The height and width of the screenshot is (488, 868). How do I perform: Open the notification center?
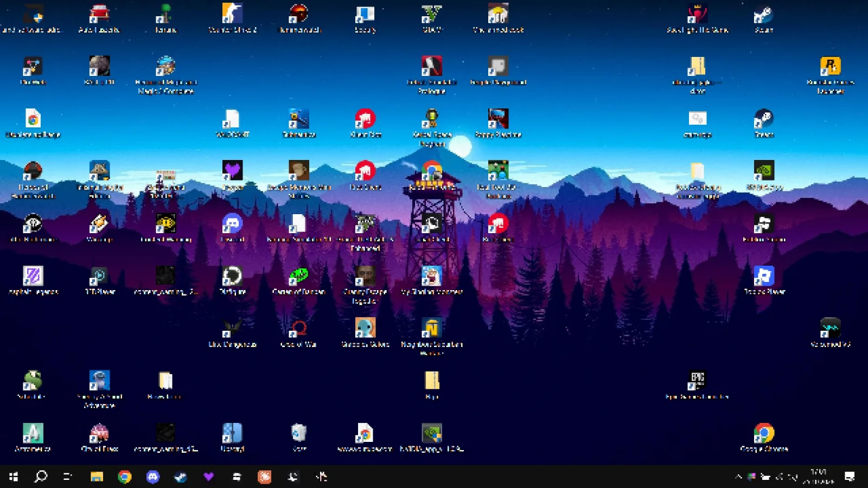click(x=850, y=477)
